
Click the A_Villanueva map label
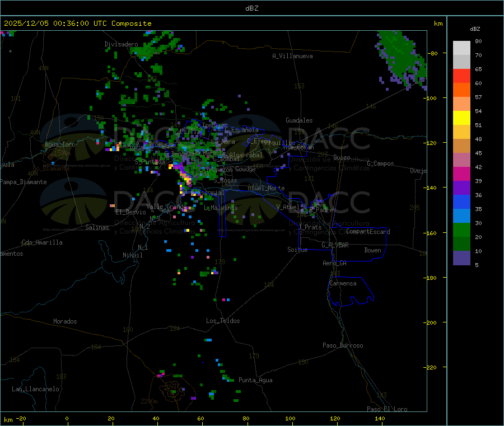coord(292,56)
